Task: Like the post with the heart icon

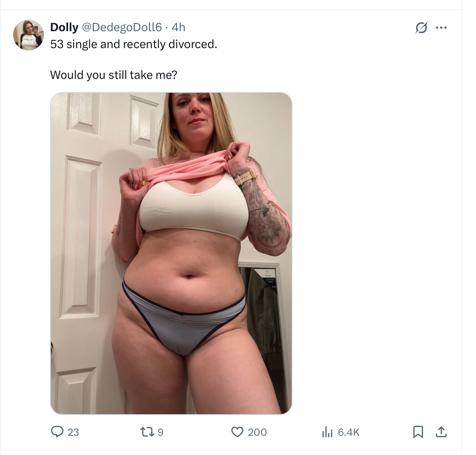Action: point(237,432)
